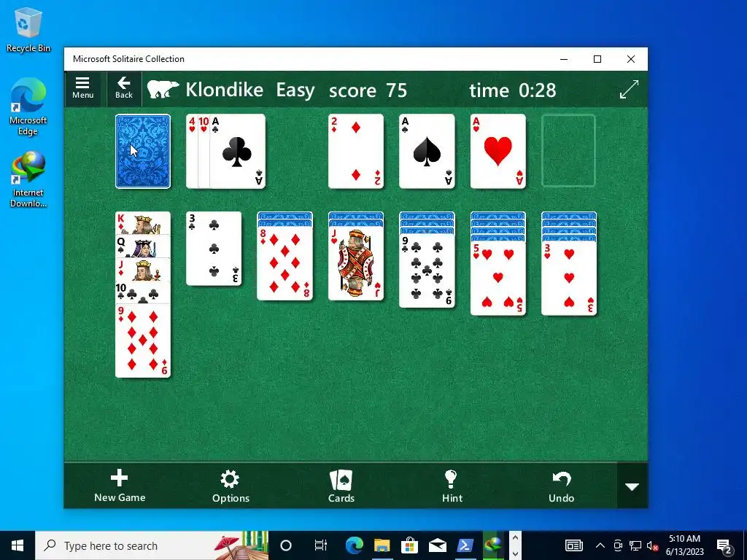The image size is (747, 560).
Task: Select the Jack of Diamonds in the first column
Action: (143, 269)
